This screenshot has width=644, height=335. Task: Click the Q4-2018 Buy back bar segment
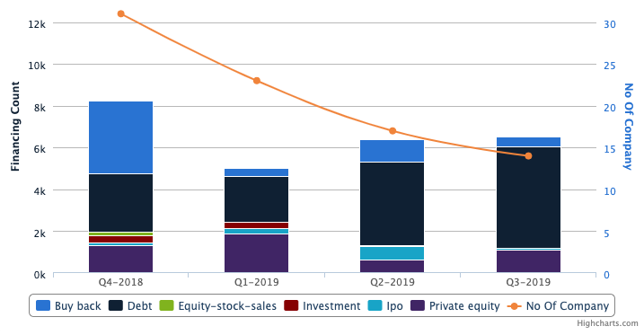[120, 137]
